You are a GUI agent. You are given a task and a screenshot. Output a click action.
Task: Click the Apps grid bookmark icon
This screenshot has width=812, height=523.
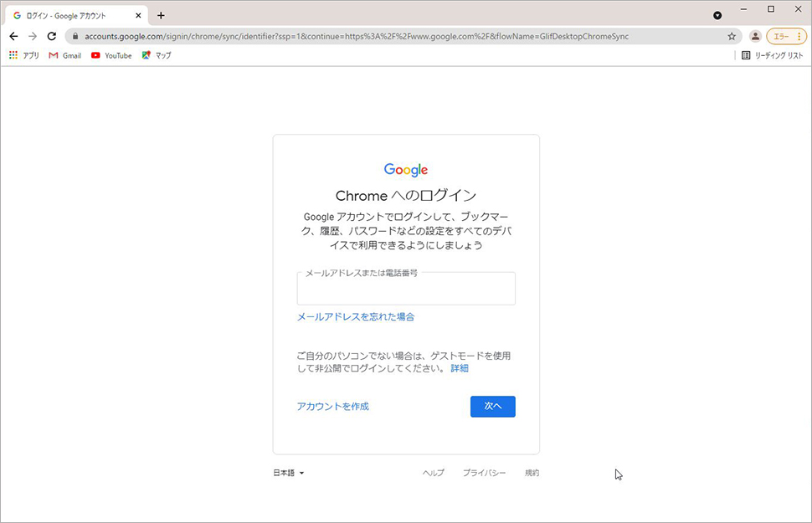(x=13, y=55)
